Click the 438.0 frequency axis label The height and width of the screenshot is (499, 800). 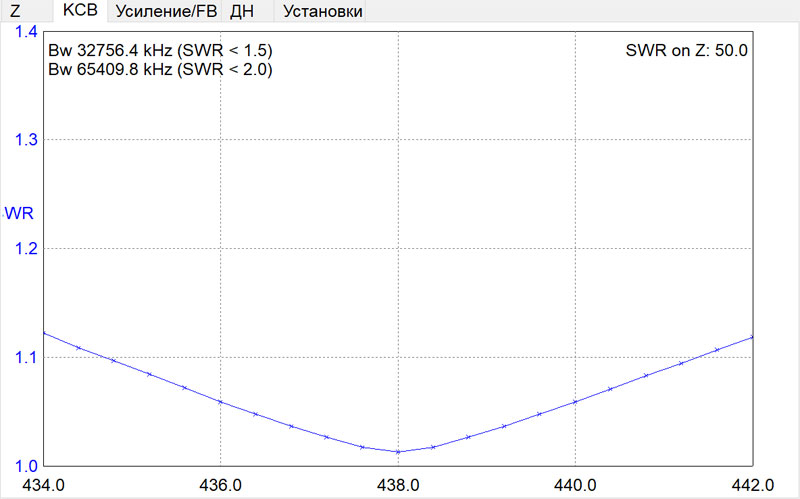click(x=398, y=485)
